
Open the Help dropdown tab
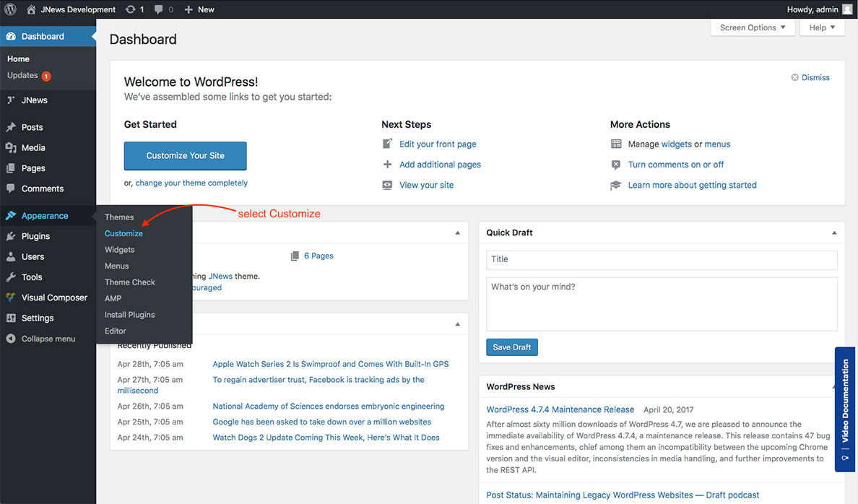tap(822, 27)
